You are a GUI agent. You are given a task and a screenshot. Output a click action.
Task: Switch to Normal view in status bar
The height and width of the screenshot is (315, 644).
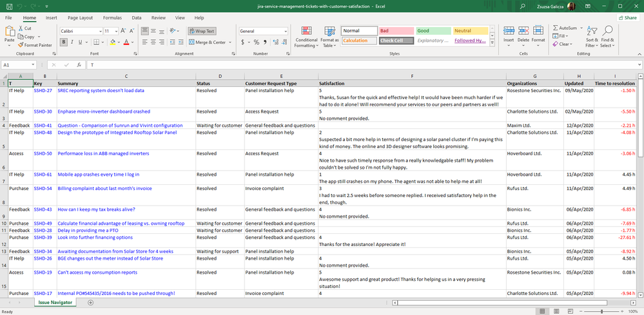[x=542, y=312]
